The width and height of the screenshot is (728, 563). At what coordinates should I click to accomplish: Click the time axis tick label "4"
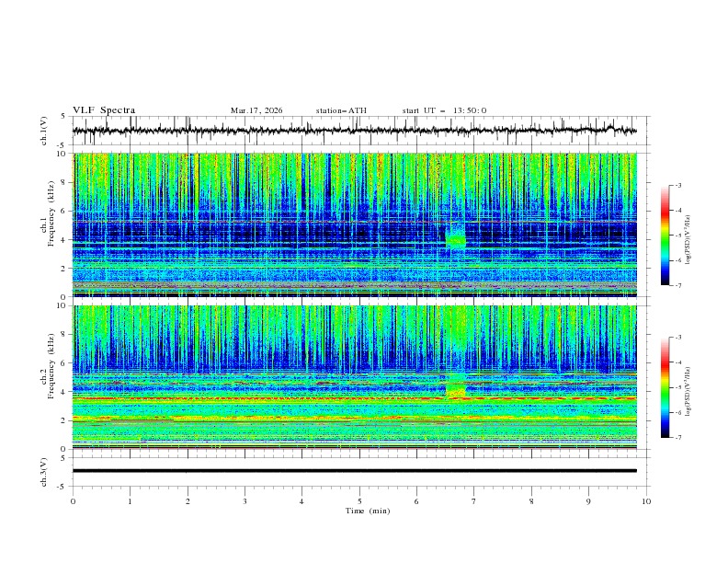coord(301,501)
